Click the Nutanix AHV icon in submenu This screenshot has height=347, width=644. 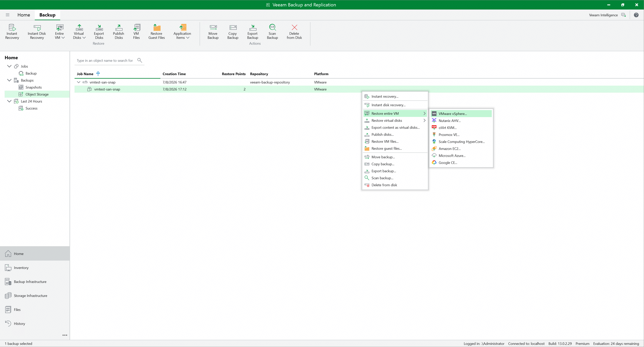434,121
